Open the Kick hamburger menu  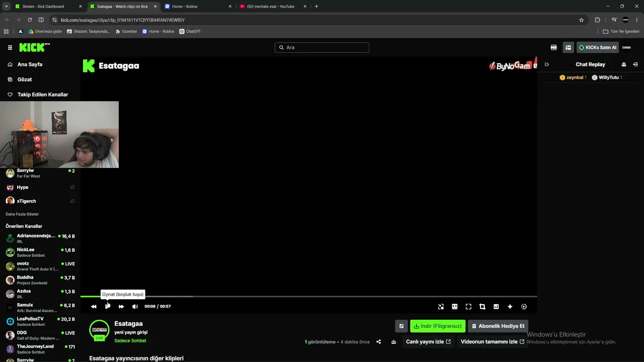click(10, 47)
